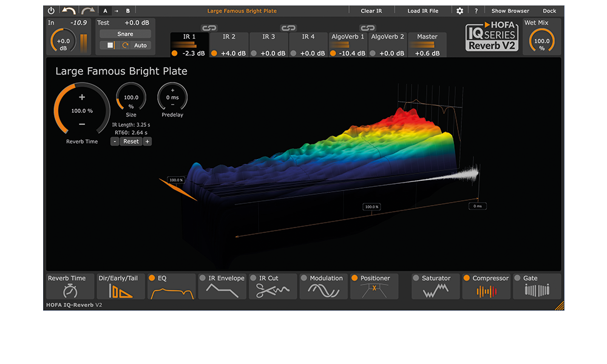Toggle the EQ power dot
The height and width of the screenshot is (364, 607).
(152, 278)
